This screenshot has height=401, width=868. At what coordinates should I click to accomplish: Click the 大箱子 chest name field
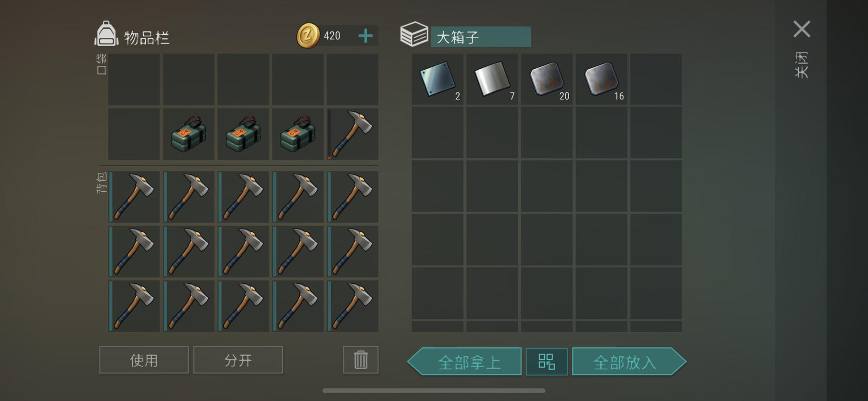coord(480,37)
